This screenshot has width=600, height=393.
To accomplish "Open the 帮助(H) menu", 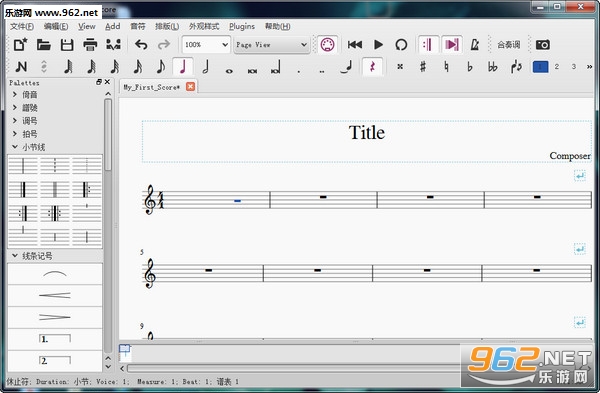I will [x=277, y=26].
